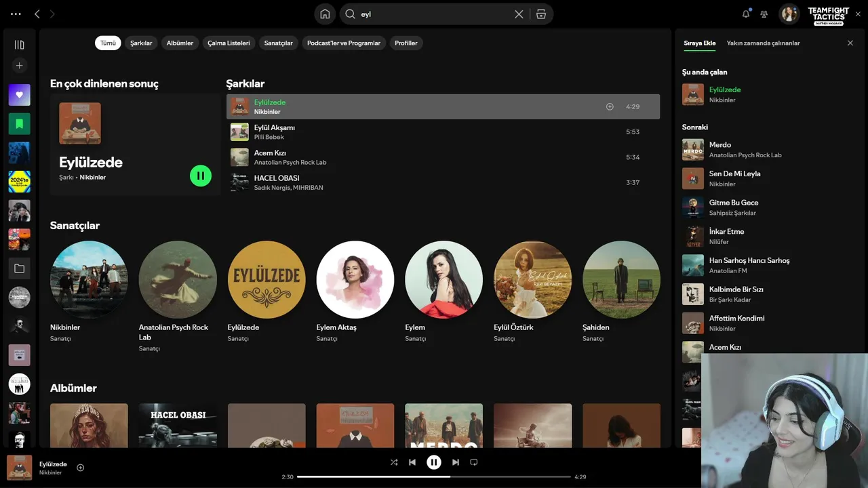Add now playing track to library
868x488 pixels.
coord(80,468)
